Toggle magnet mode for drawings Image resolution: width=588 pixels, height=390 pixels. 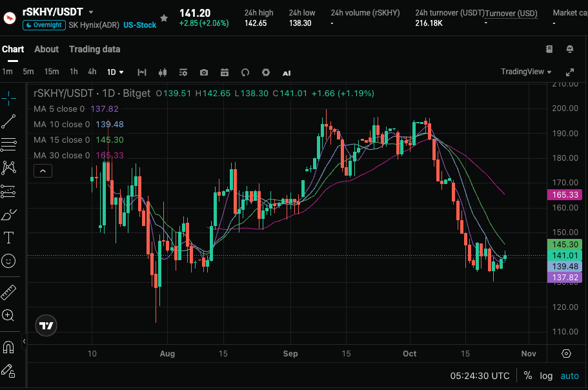[8, 347]
